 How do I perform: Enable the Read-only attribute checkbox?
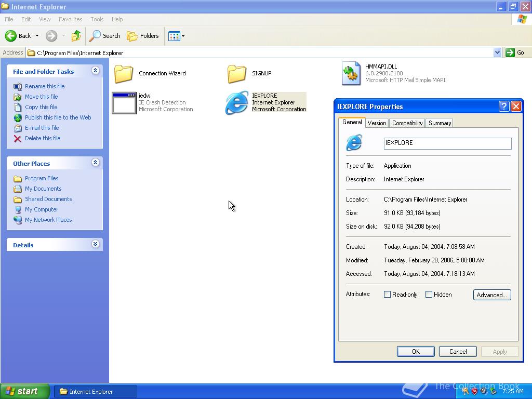(x=387, y=295)
